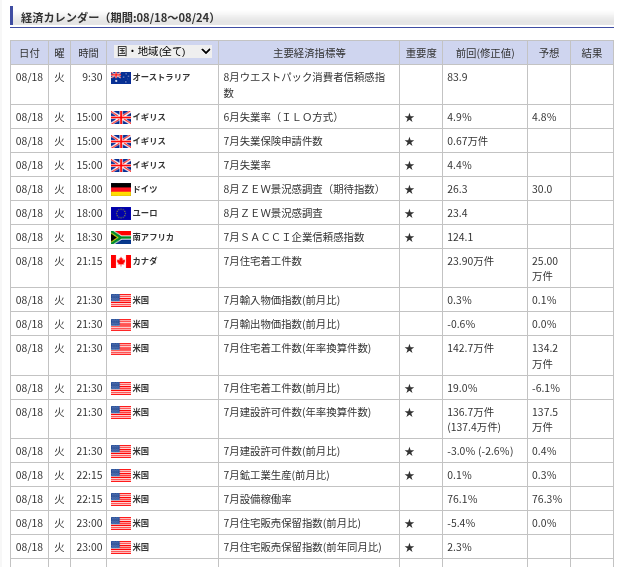Screen dimensions: 621x567
Task: Click the ユーロ region name
Action: pos(145,213)
